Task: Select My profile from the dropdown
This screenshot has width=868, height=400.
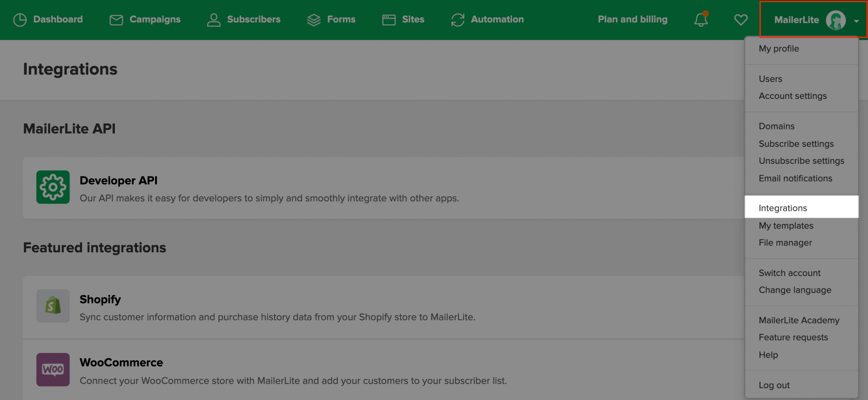Action: coord(779,49)
